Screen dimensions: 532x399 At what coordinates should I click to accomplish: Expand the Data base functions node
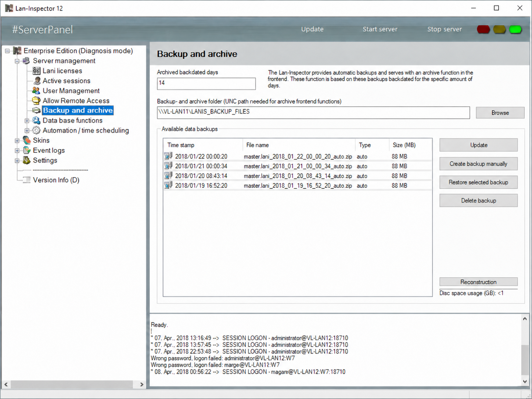click(27, 121)
